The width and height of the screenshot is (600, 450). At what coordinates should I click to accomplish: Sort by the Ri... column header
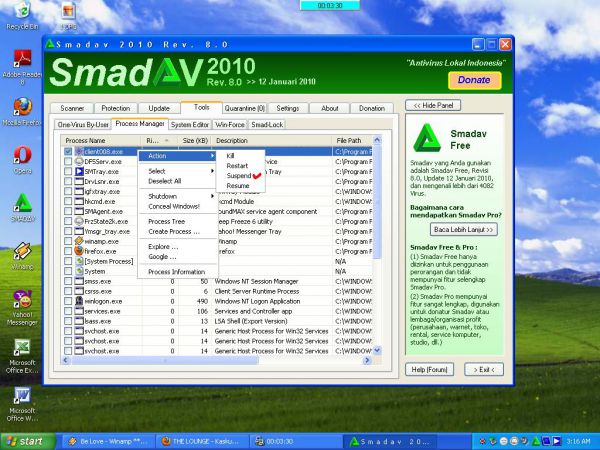tap(160, 140)
